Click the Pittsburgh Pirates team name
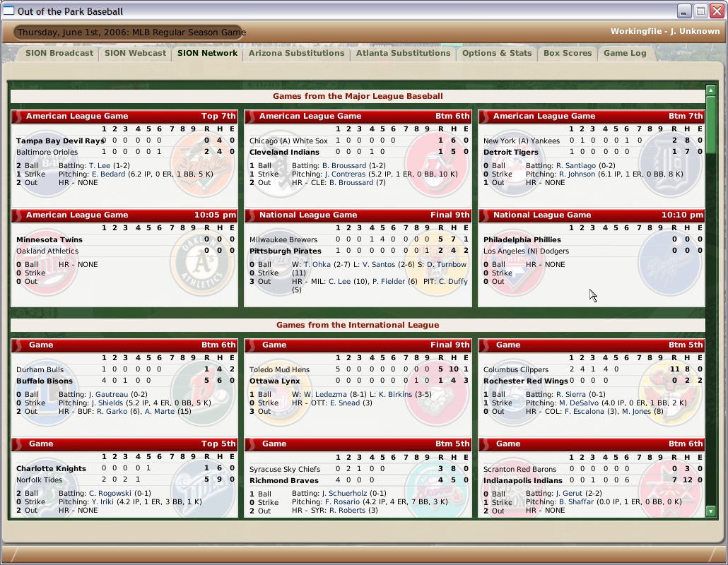 [285, 251]
